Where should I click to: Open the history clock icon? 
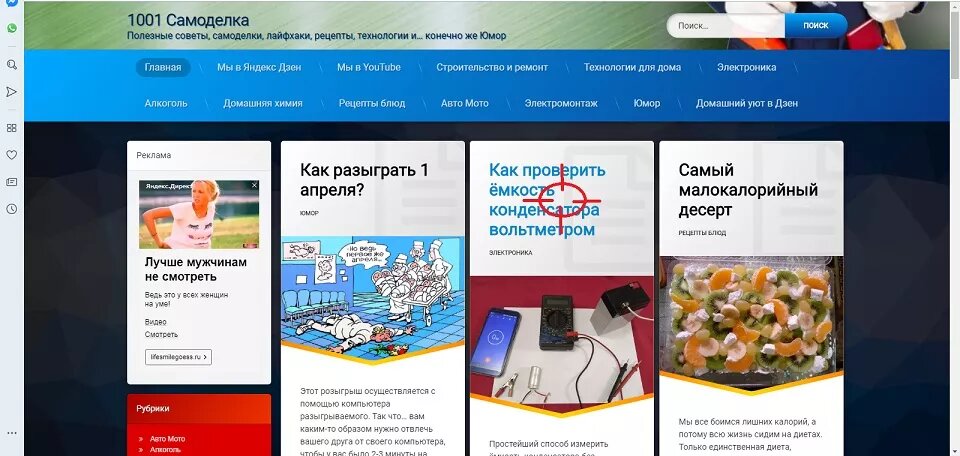point(12,209)
